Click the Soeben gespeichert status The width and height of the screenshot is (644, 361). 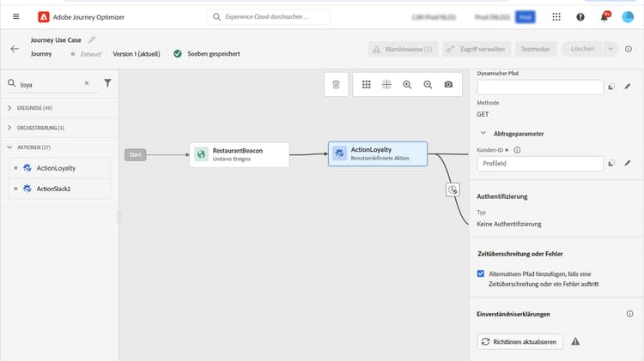[214, 54]
